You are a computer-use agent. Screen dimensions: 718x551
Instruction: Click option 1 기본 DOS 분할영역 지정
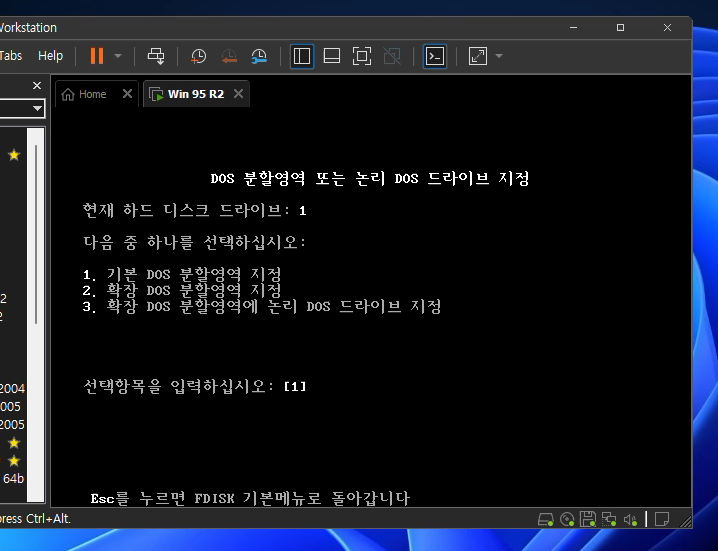point(182,274)
